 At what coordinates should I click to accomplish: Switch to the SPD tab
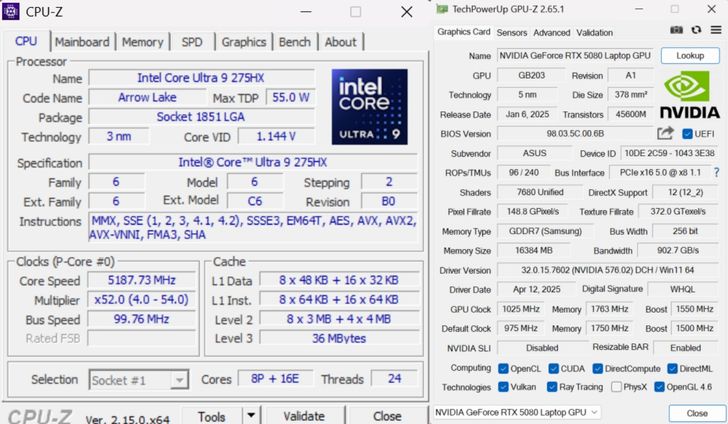tap(192, 42)
